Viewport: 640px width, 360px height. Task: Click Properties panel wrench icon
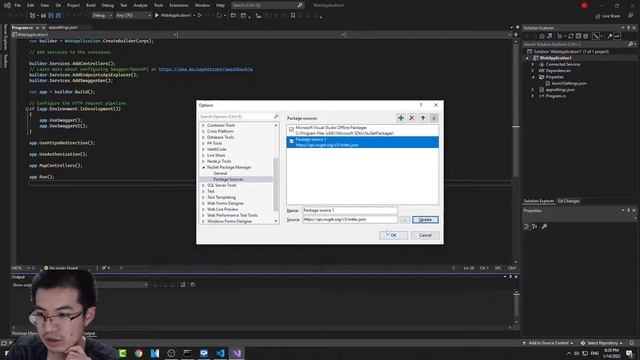click(x=544, y=227)
